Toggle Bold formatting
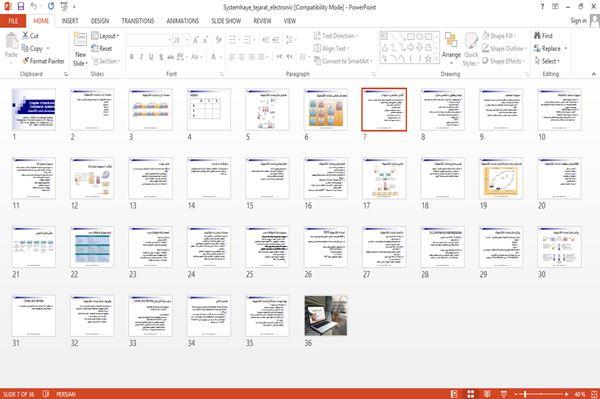Viewport: 600px width, 399px height. (x=131, y=57)
